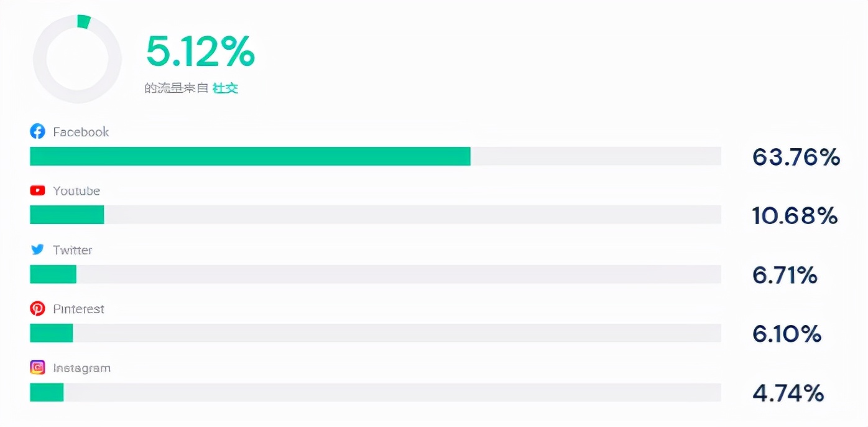Click the Facebook logo icon
The width and height of the screenshot is (868, 427).
point(38,132)
